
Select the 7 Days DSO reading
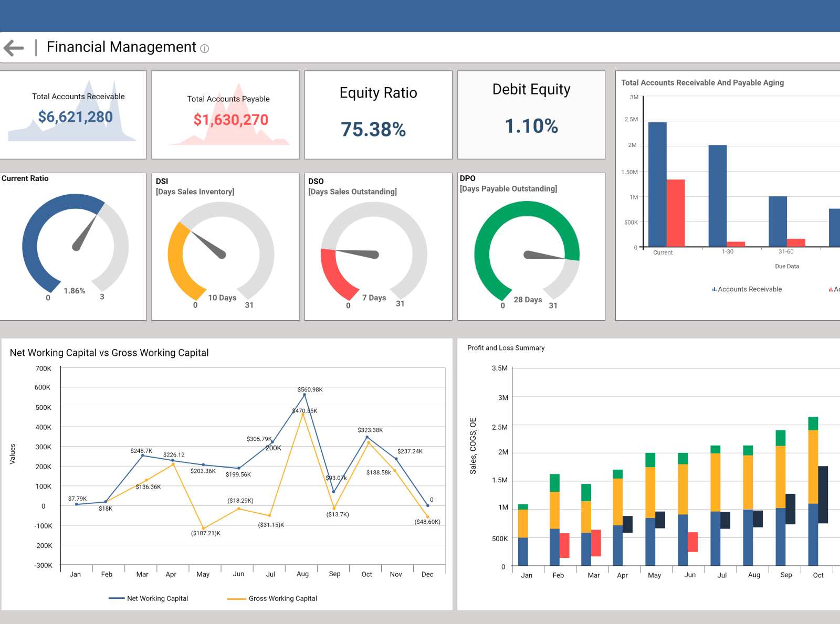[x=374, y=298]
